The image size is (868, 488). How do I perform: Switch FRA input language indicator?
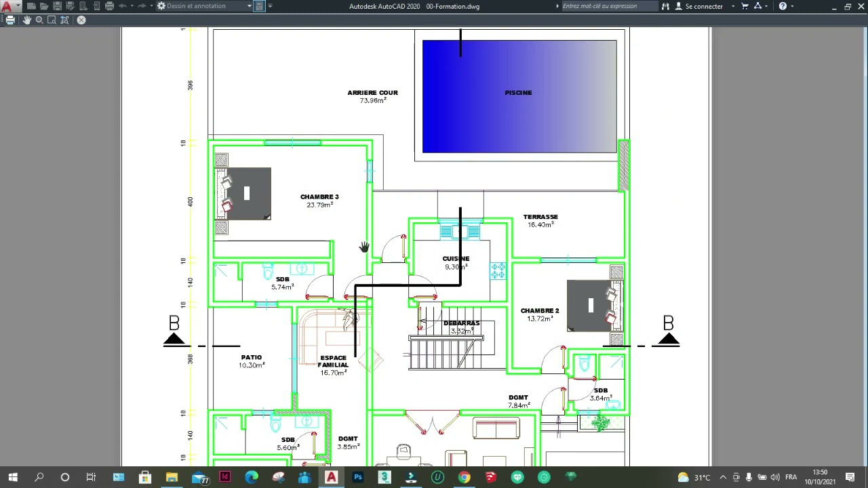pyautogui.click(x=791, y=477)
